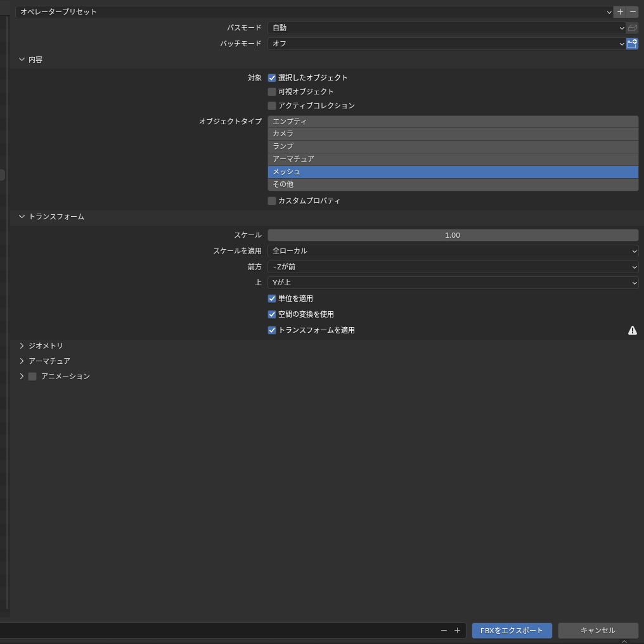Enable the カスタムプロパティ checkbox

pyautogui.click(x=272, y=201)
